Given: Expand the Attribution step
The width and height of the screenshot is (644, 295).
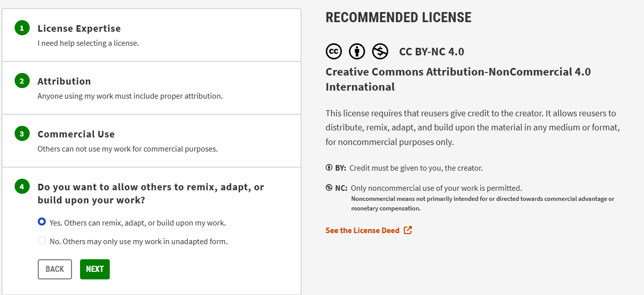Looking at the screenshot, I should point(152,88).
